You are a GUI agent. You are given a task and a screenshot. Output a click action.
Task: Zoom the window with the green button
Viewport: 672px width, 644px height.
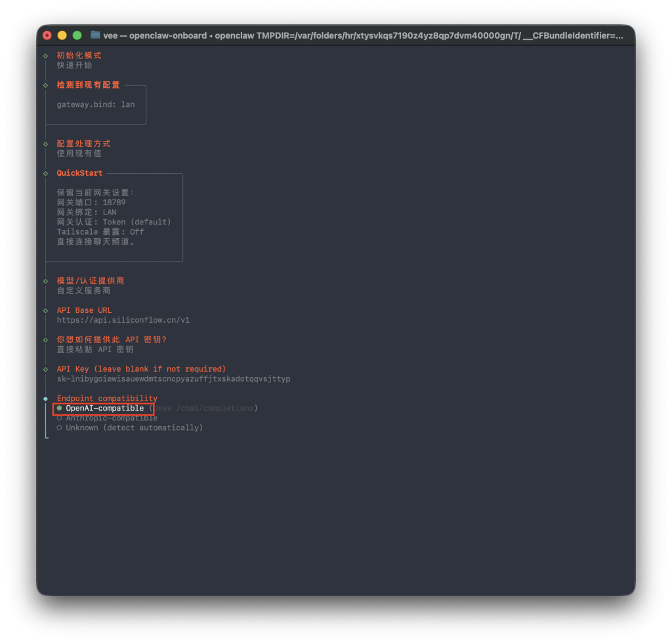(77, 35)
